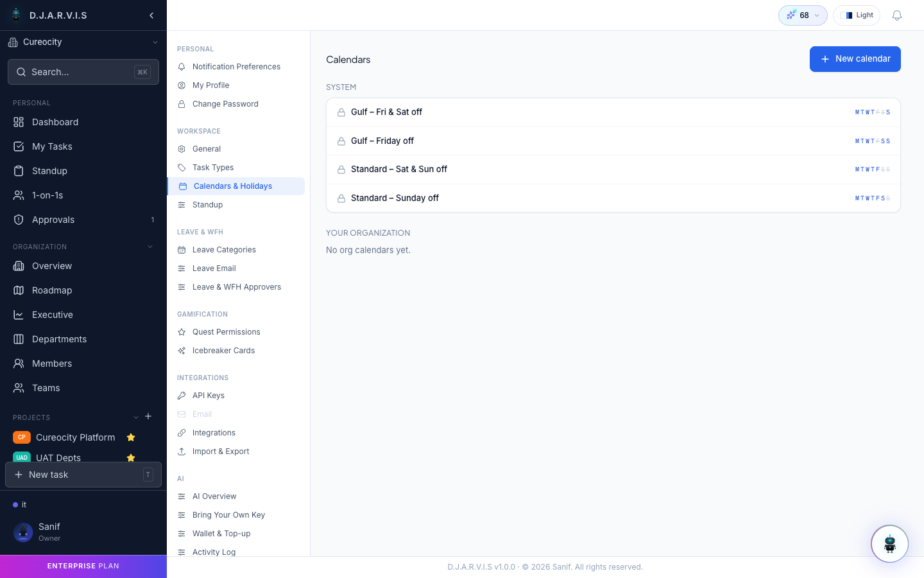The image size is (924, 578).
Task: Unstar the Cureocity Platform project
Action: click(x=131, y=437)
